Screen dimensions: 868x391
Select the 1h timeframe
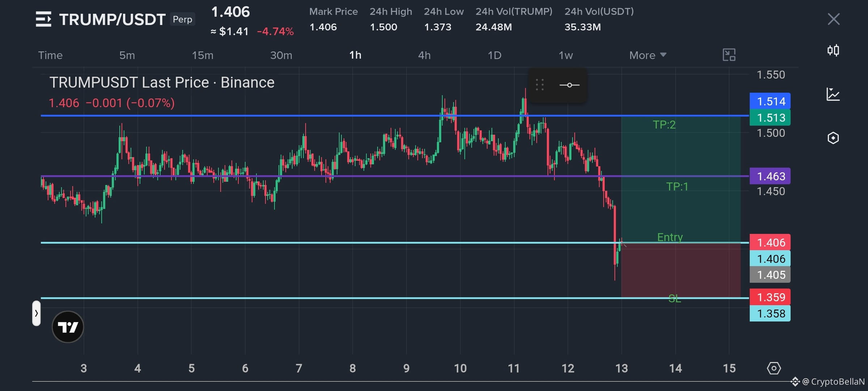(355, 55)
